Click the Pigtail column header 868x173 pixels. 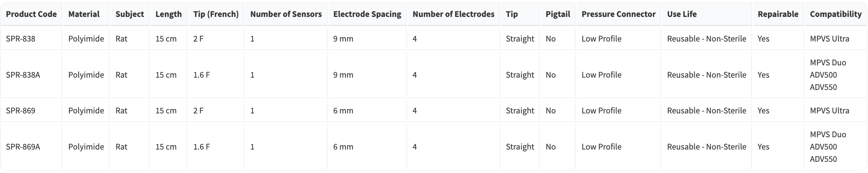tap(557, 14)
